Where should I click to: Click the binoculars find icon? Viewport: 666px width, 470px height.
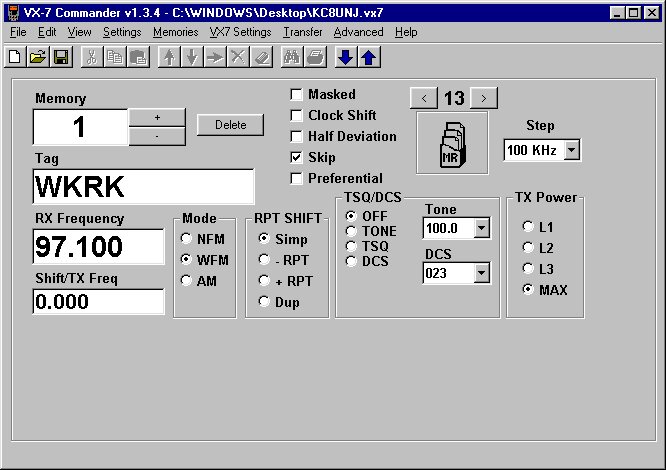pos(292,57)
